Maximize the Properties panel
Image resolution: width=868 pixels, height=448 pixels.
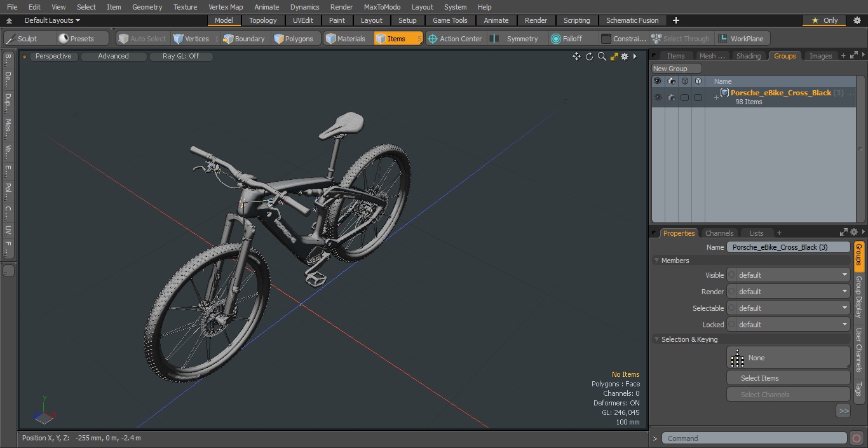point(844,233)
